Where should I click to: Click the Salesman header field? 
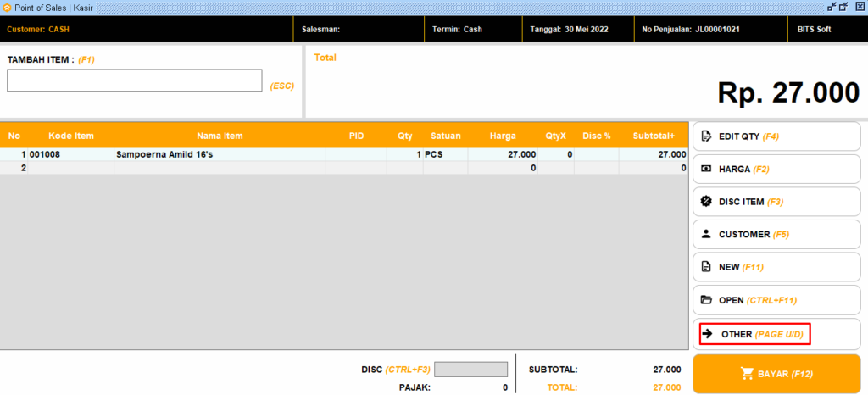pos(359,30)
